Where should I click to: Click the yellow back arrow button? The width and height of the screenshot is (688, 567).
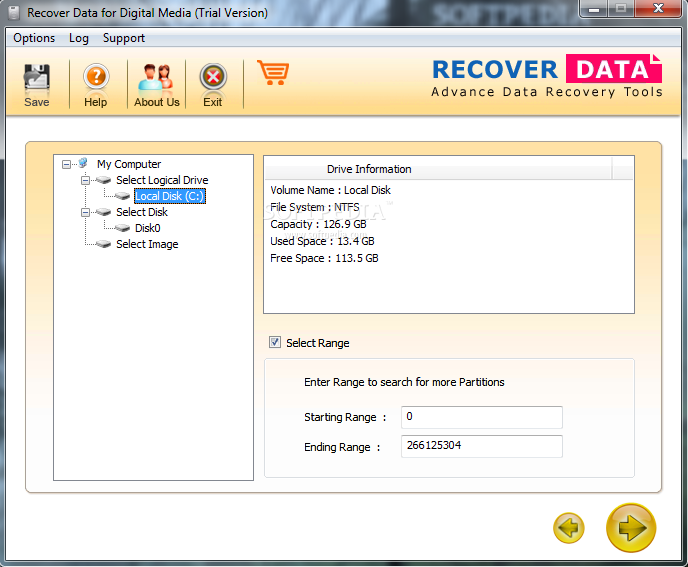coord(569,527)
